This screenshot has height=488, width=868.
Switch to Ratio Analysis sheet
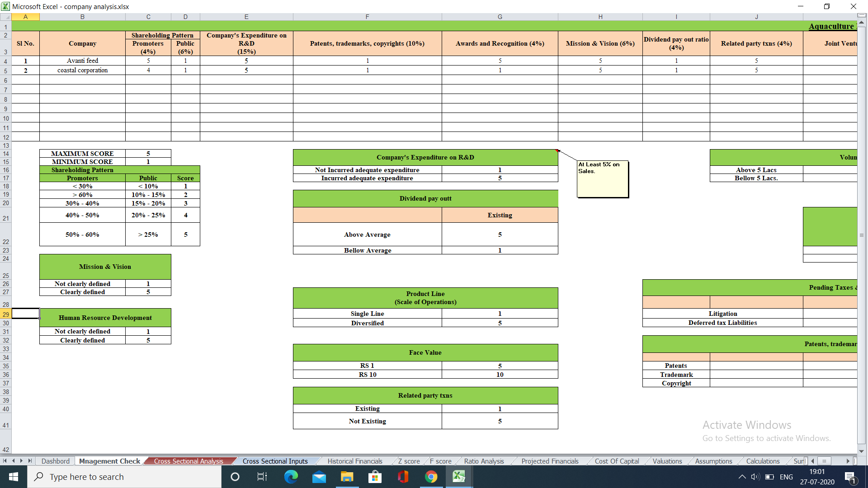point(484,461)
